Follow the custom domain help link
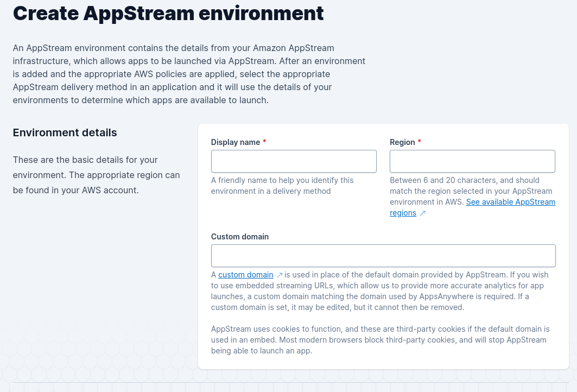 (x=245, y=275)
